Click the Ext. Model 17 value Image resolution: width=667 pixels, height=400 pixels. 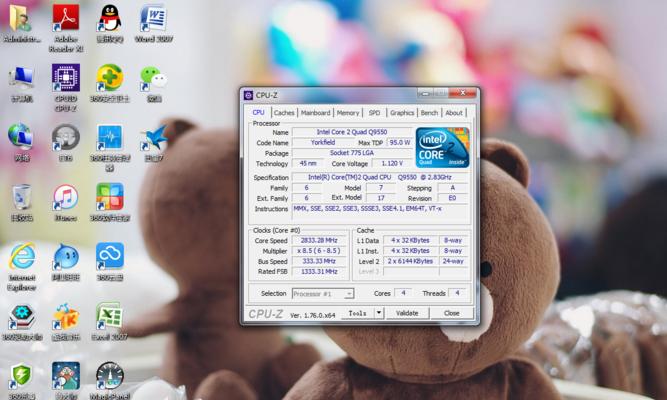tap(381, 198)
